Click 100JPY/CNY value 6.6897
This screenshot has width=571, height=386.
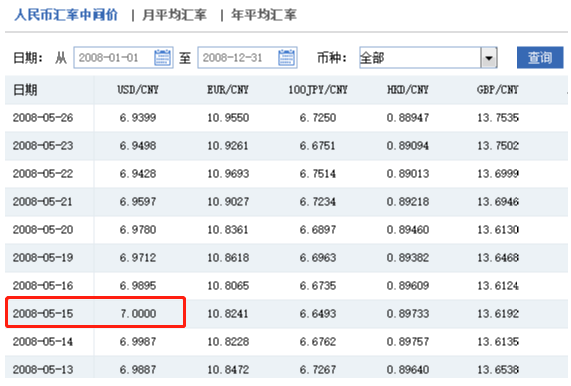pyautogui.click(x=318, y=230)
